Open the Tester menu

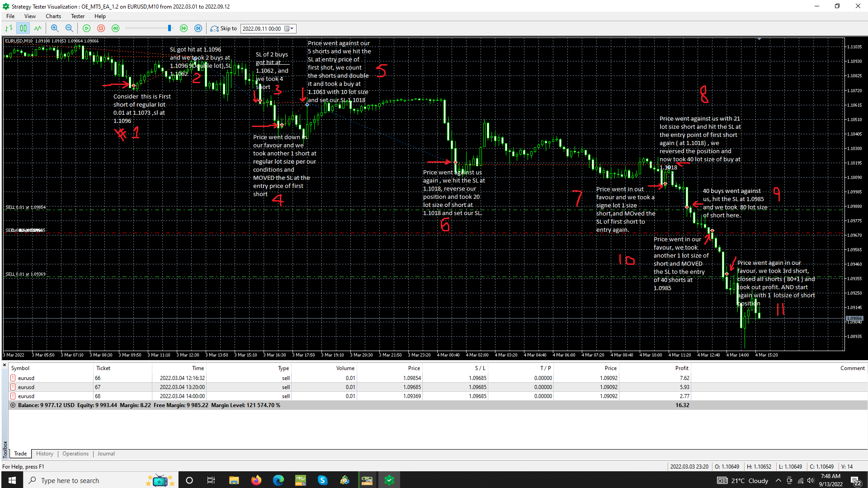(77, 16)
